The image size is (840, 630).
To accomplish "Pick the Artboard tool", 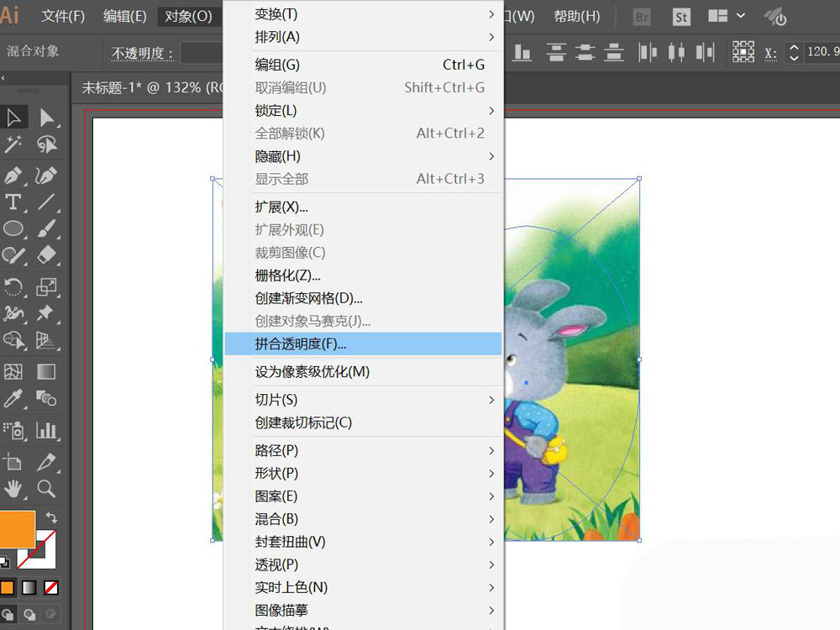I will click(13, 462).
